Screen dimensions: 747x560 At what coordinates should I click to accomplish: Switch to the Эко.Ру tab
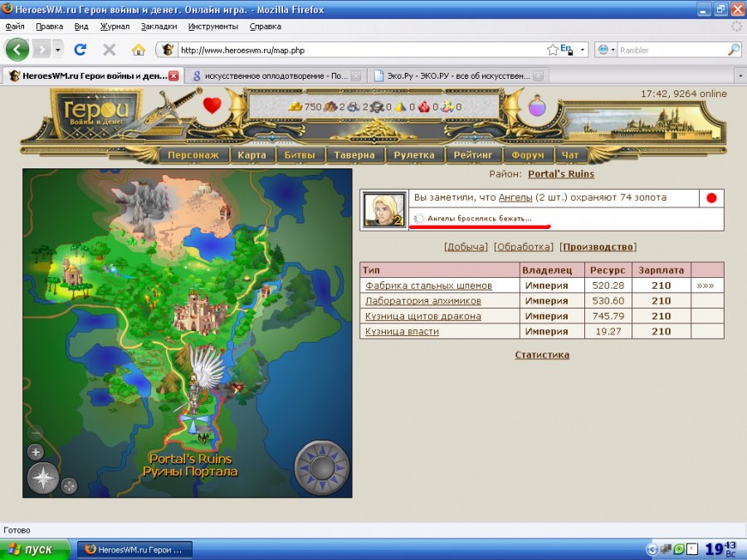(457, 75)
